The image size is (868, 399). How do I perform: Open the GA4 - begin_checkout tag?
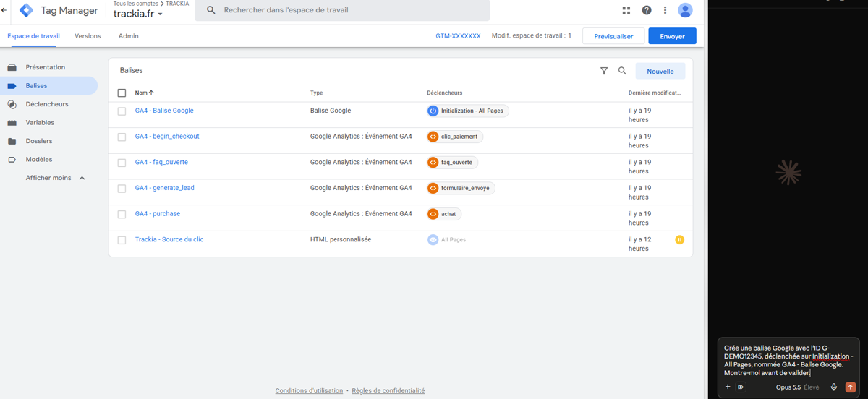167,137
